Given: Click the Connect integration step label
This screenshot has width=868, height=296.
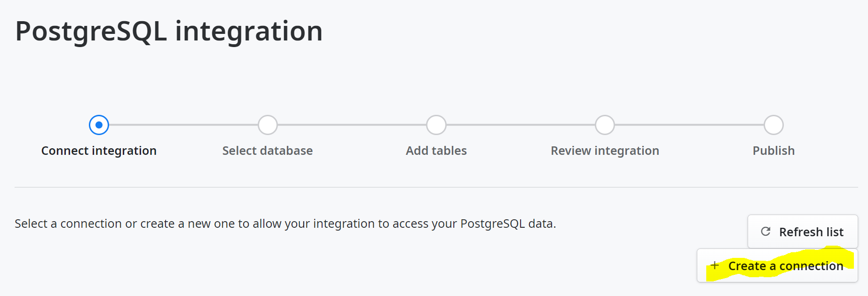Looking at the screenshot, I should point(99,151).
